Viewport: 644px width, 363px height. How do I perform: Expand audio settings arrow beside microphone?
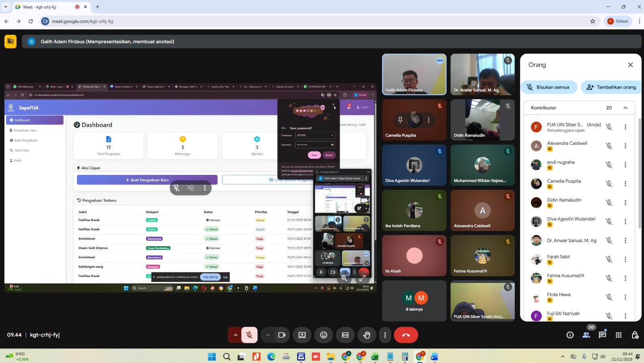click(x=235, y=335)
